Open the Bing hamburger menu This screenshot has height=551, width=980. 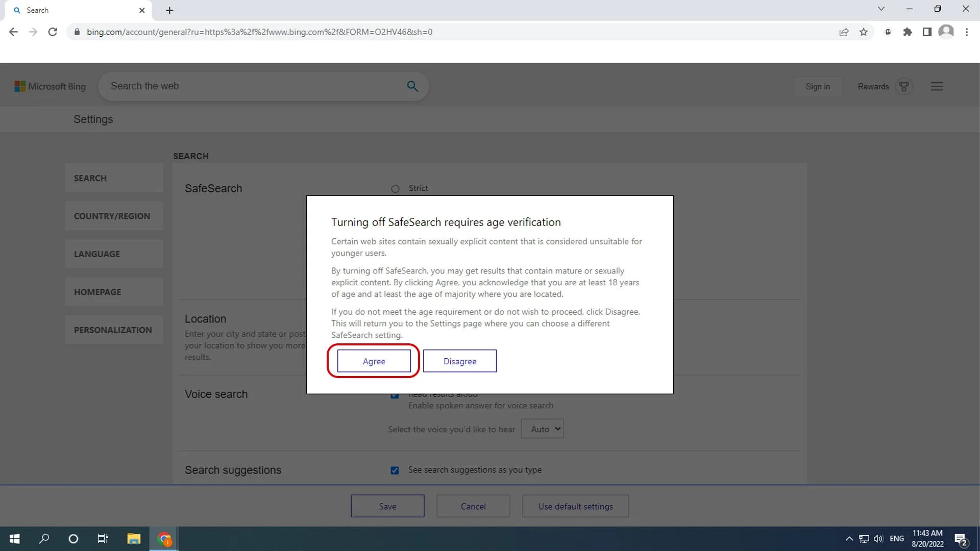pyautogui.click(x=937, y=87)
